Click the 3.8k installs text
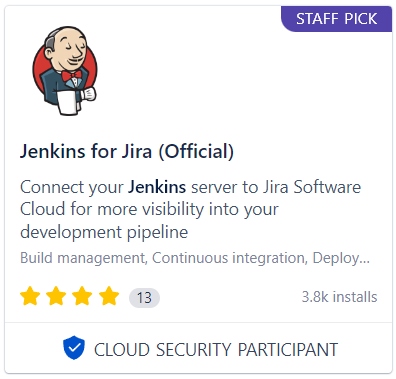Screen dimensions: 396x379 tap(339, 297)
